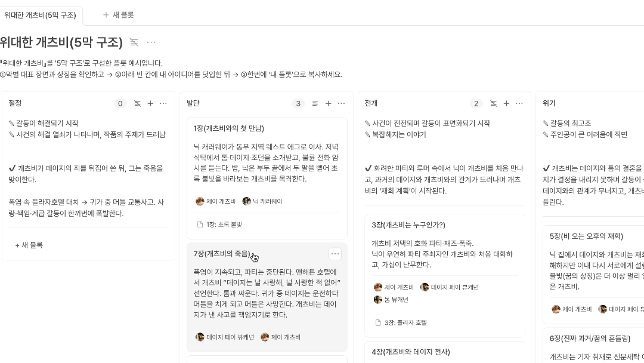644x363 pixels.
Task: Click 닉 캐러웨이 character avatar
Action: click(246, 201)
